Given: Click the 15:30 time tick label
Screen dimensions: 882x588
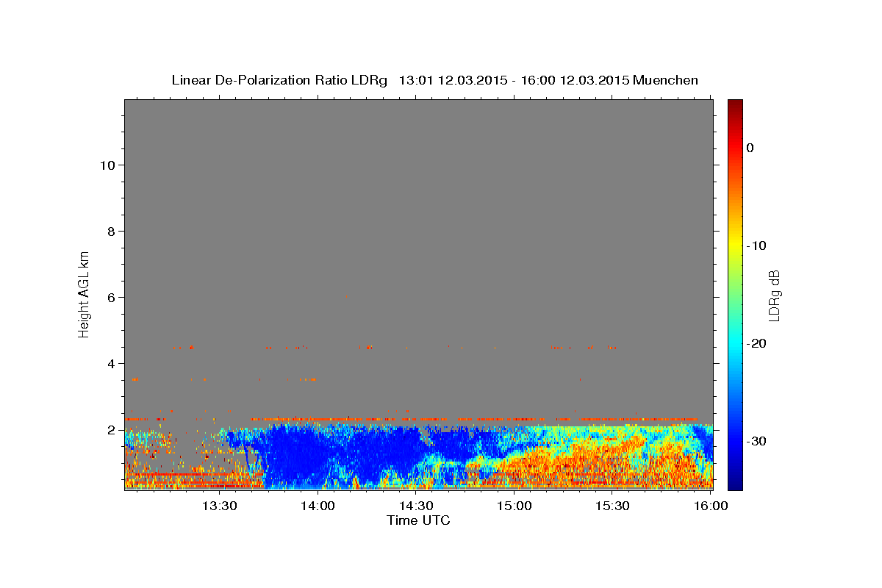Looking at the screenshot, I should click(x=612, y=506).
